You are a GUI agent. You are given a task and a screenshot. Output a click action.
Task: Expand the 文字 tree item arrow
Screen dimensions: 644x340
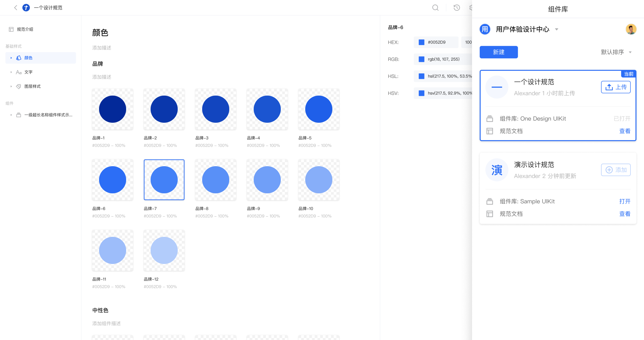click(11, 72)
